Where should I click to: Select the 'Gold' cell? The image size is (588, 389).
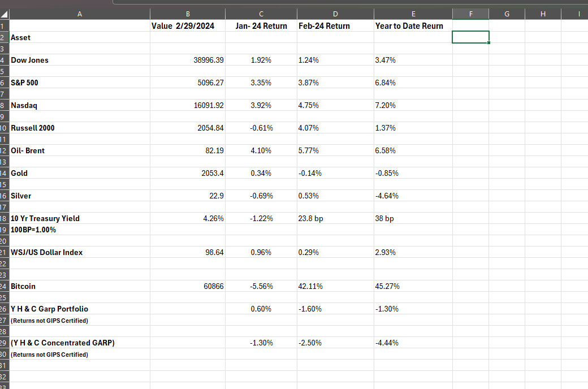tap(80, 174)
